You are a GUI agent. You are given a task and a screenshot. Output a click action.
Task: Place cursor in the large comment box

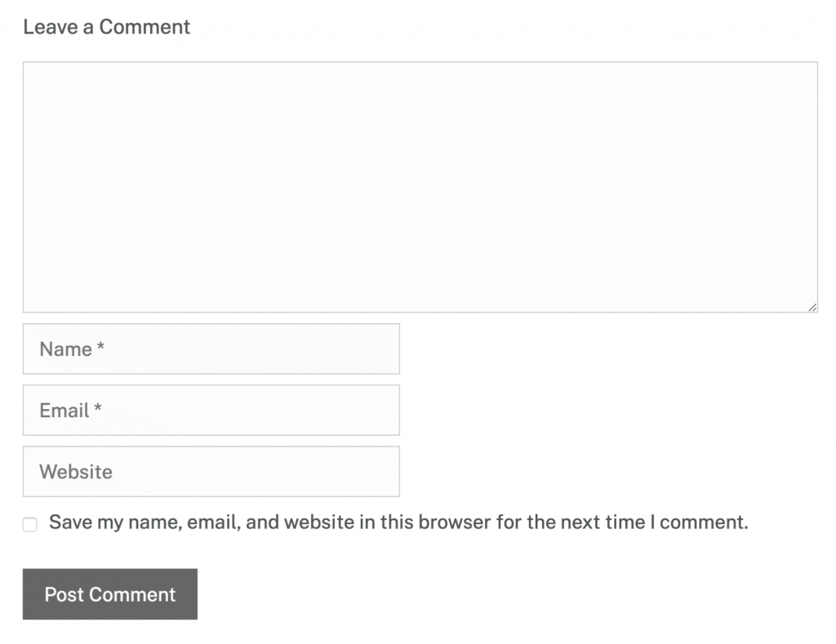420,184
